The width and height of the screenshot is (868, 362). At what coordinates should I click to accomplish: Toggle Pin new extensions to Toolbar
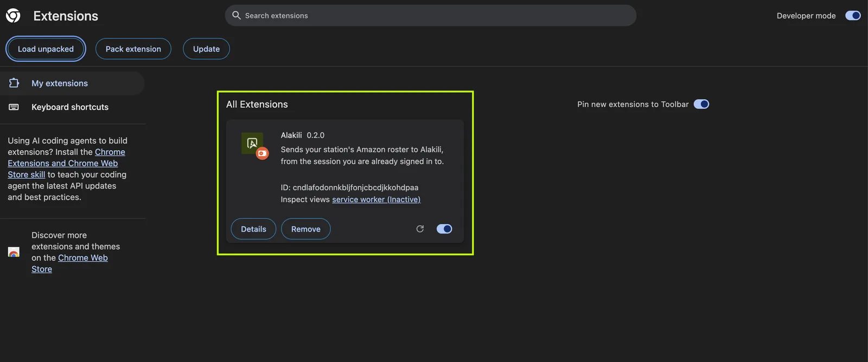(701, 104)
